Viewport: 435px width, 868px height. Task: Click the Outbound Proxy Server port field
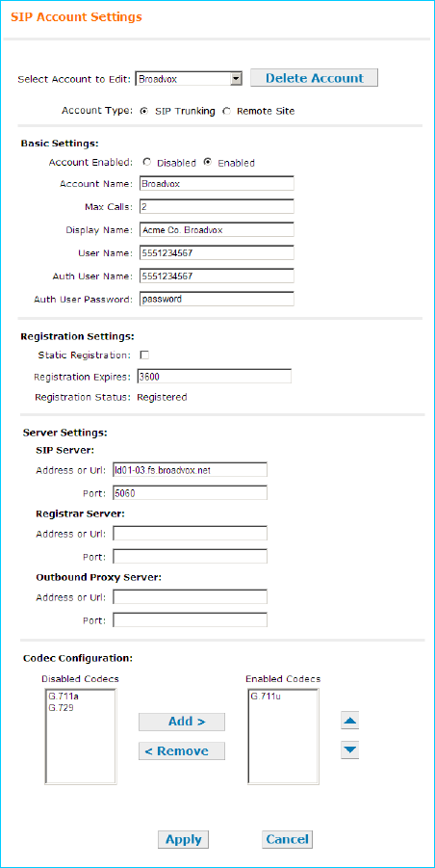pyautogui.click(x=190, y=620)
